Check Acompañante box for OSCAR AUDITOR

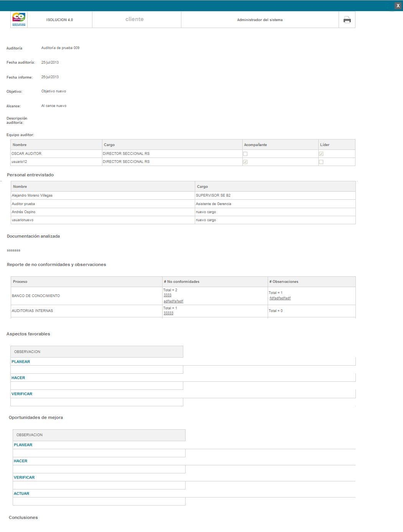pyautogui.click(x=245, y=154)
